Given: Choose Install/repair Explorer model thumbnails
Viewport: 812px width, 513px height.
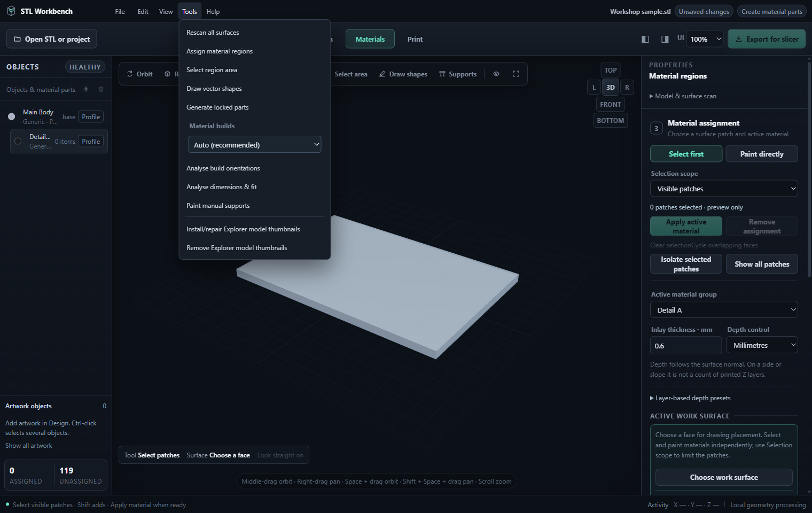Looking at the screenshot, I should pos(255,229).
